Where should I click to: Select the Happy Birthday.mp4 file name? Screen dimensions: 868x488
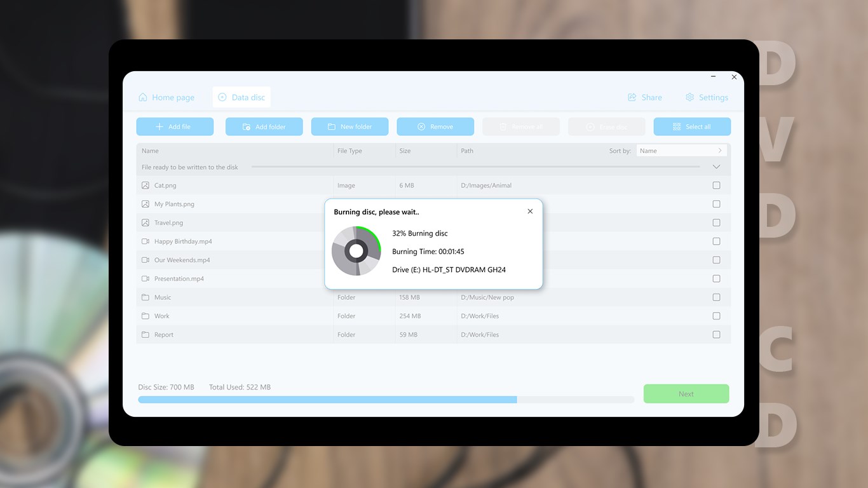click(183, 241)
